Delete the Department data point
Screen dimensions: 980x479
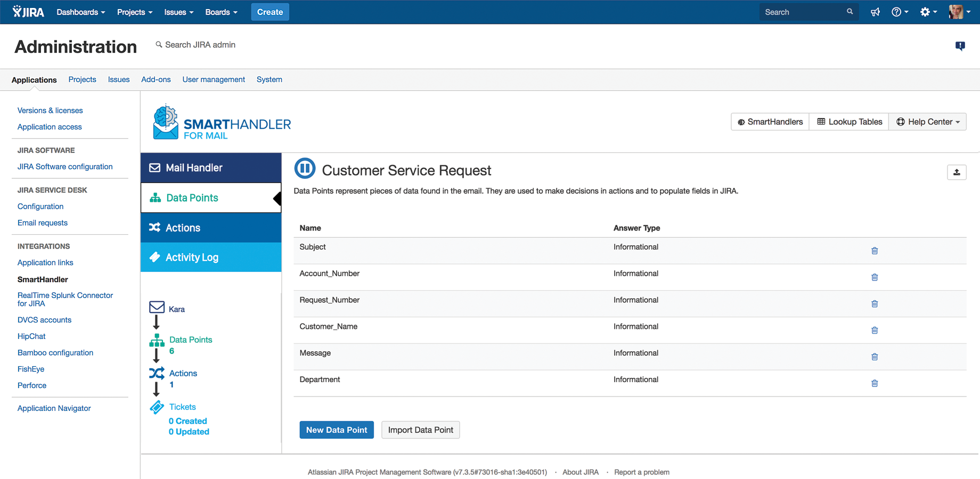[875, 383]
